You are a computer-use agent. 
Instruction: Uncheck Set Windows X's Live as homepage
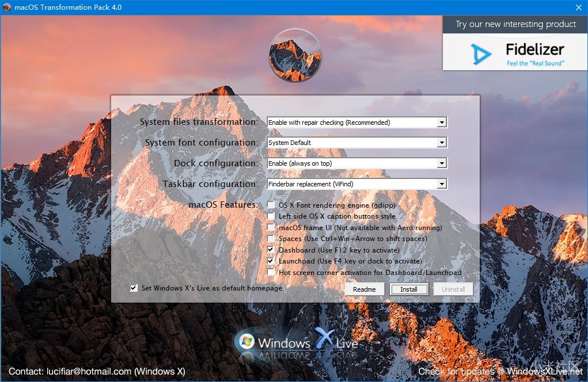point(134,288)
